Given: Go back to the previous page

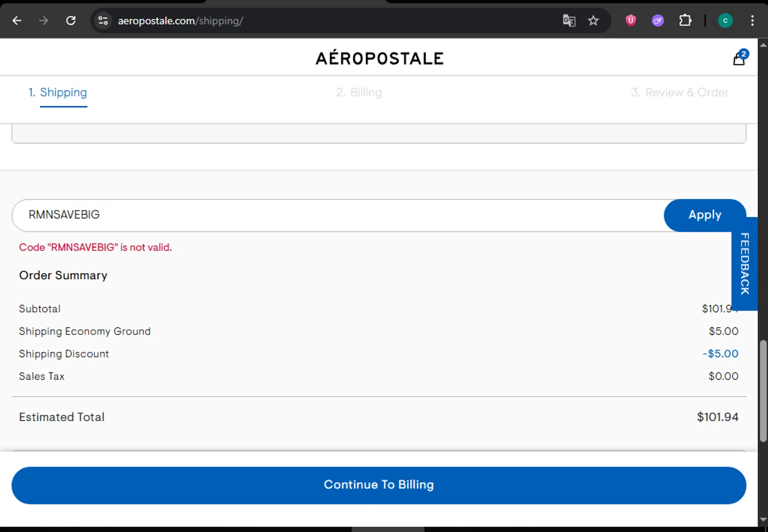Looking at the screenshot, I should click(17, 20).
